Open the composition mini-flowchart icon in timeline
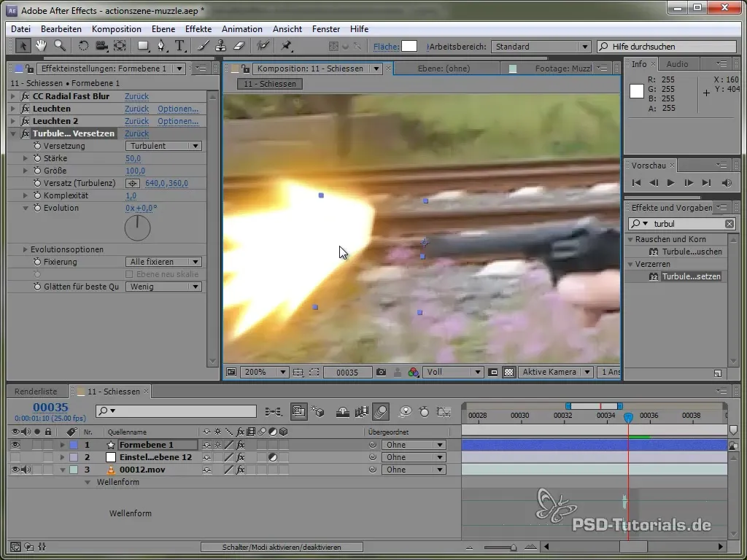 (x=274, y=411)
